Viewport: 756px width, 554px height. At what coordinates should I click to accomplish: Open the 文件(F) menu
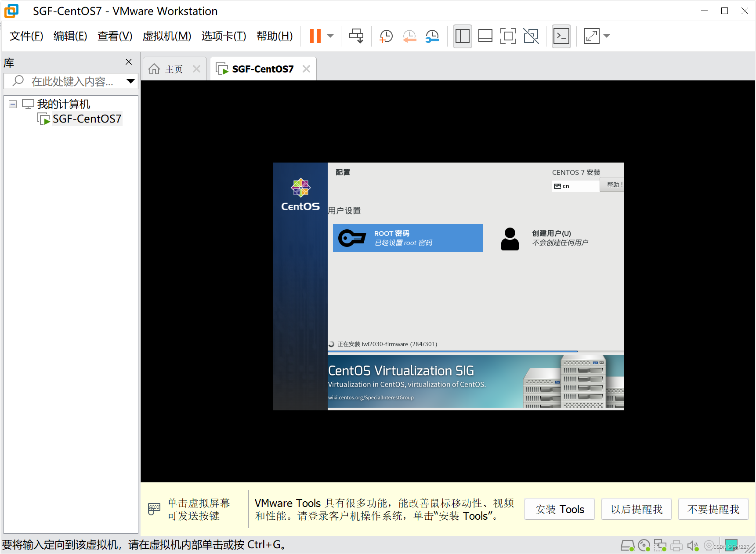pyautogui.click(x=26, y=36)
